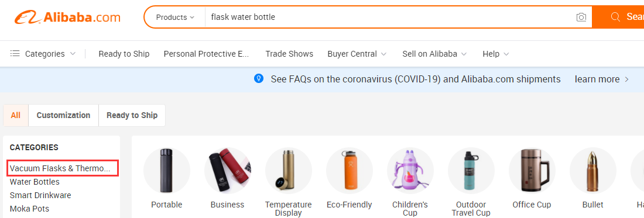Select the Business bottle category image
This screenshot has width=644, height=218.
click(228, 171)
